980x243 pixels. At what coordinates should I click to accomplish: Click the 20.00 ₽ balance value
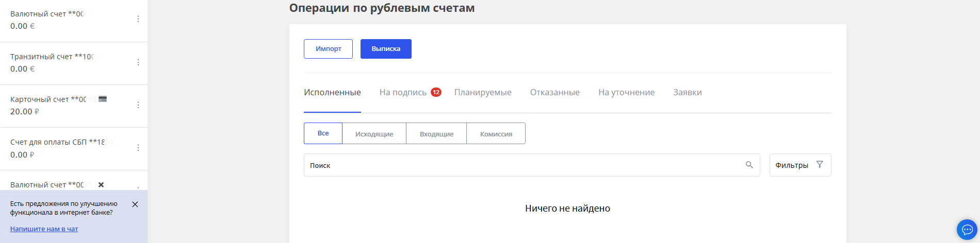(x=25, y=111)
